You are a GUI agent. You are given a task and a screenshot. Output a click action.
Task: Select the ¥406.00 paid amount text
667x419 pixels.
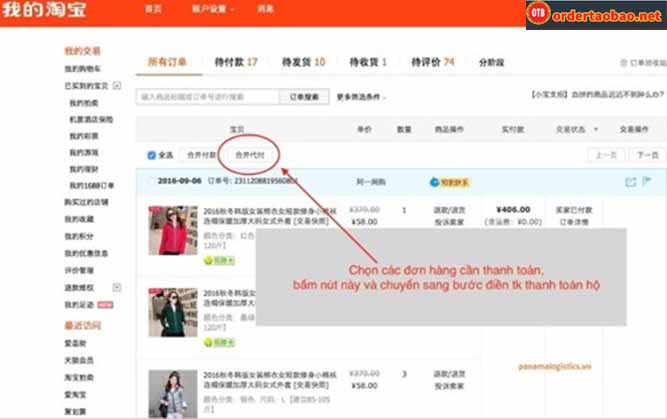coord(513,210)
